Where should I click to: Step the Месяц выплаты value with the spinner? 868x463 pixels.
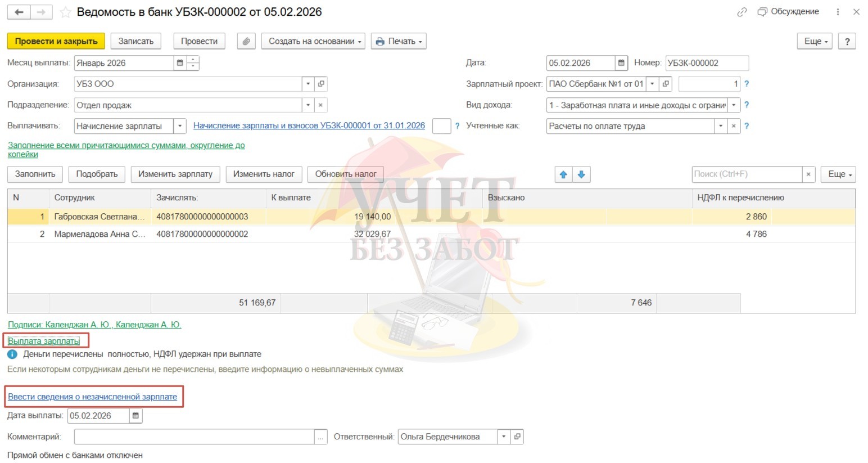coord(193,63)
